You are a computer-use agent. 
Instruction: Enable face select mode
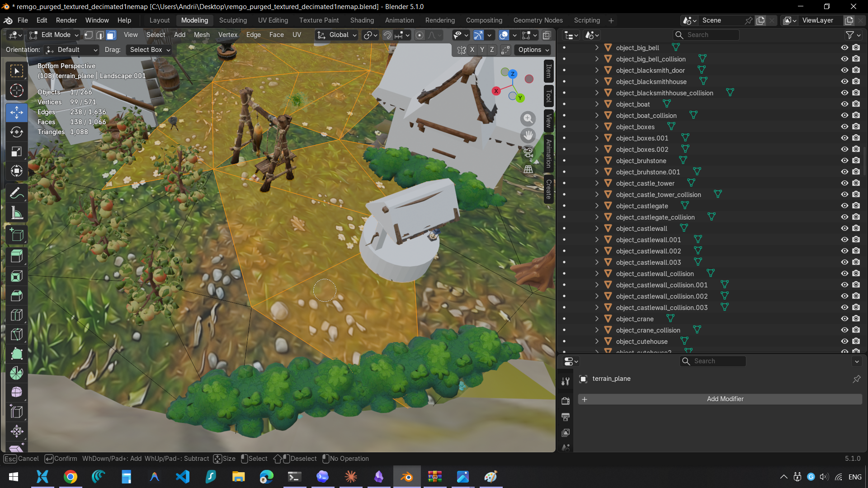click(x=111, y=35)
